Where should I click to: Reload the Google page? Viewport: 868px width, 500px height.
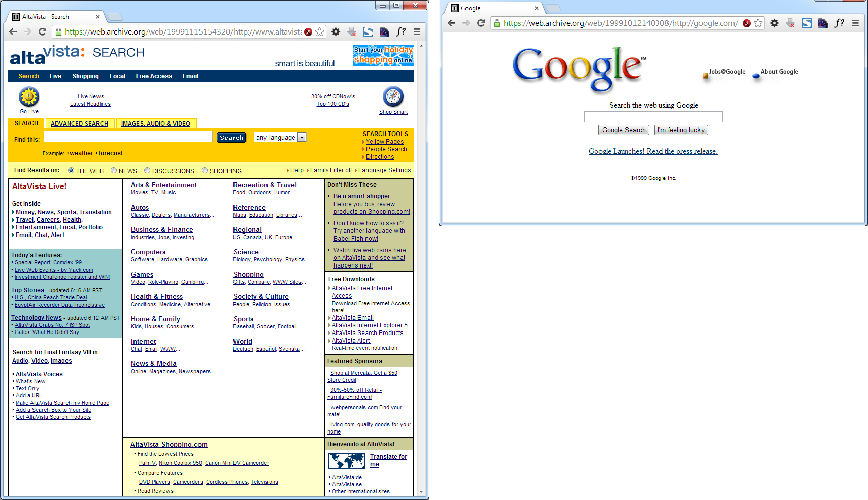point(481,23)
